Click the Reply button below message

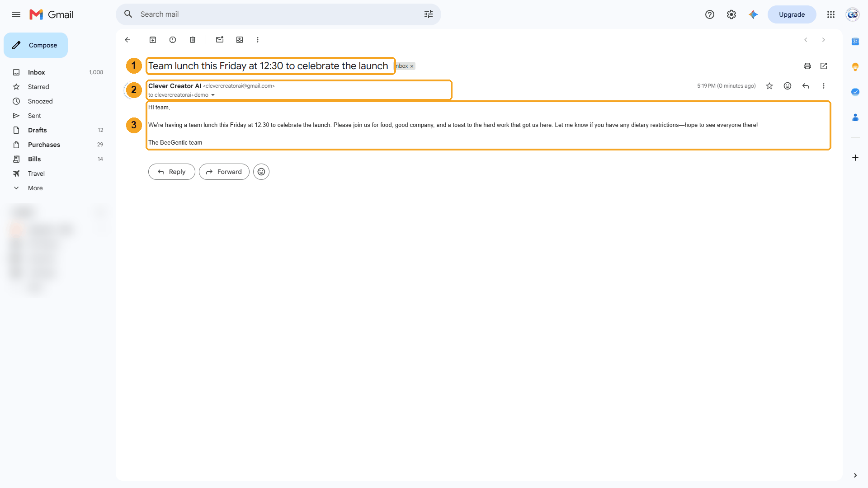coord(172,172)
